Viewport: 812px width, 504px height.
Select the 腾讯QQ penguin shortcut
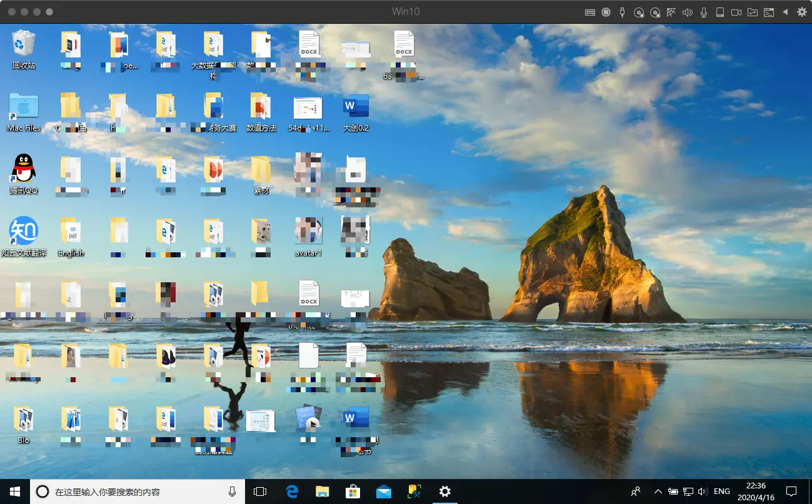point(24,174)
